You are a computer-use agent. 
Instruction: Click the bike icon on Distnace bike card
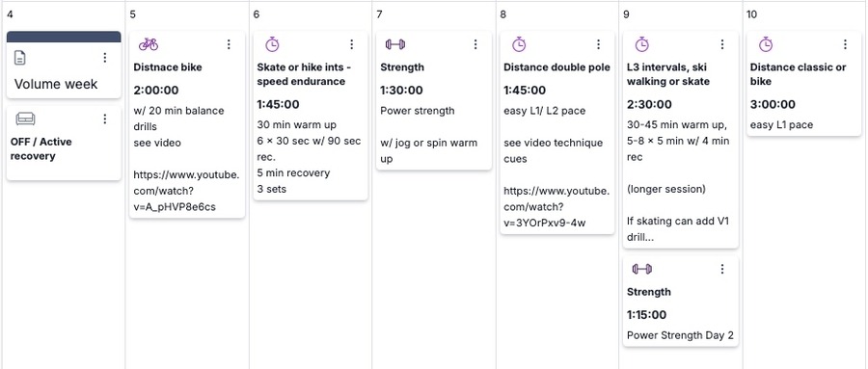click(x=148, y=44)
